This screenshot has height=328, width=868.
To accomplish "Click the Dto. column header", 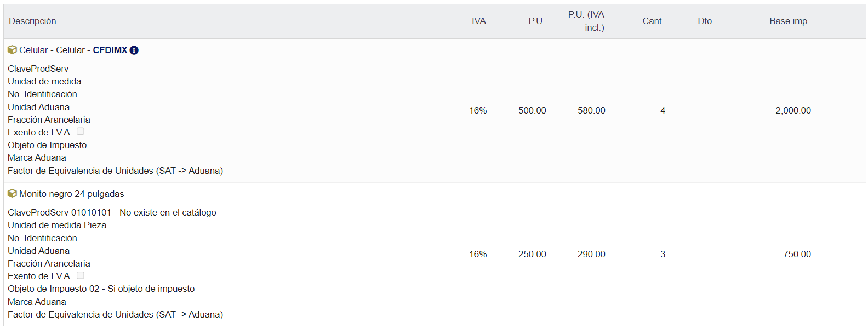I will (705, 21).
